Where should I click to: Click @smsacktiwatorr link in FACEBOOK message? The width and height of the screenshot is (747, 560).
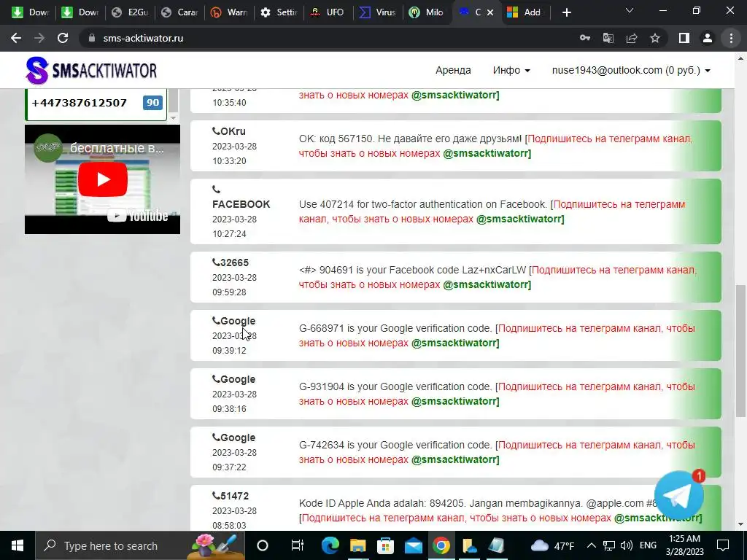[x=520, y=219]
